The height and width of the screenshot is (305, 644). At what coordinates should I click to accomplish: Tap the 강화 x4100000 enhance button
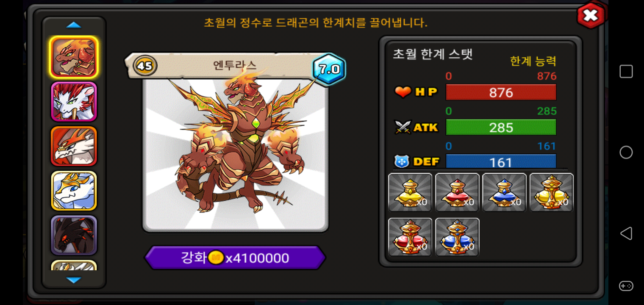pyautogui.click(x=235, y=258)
